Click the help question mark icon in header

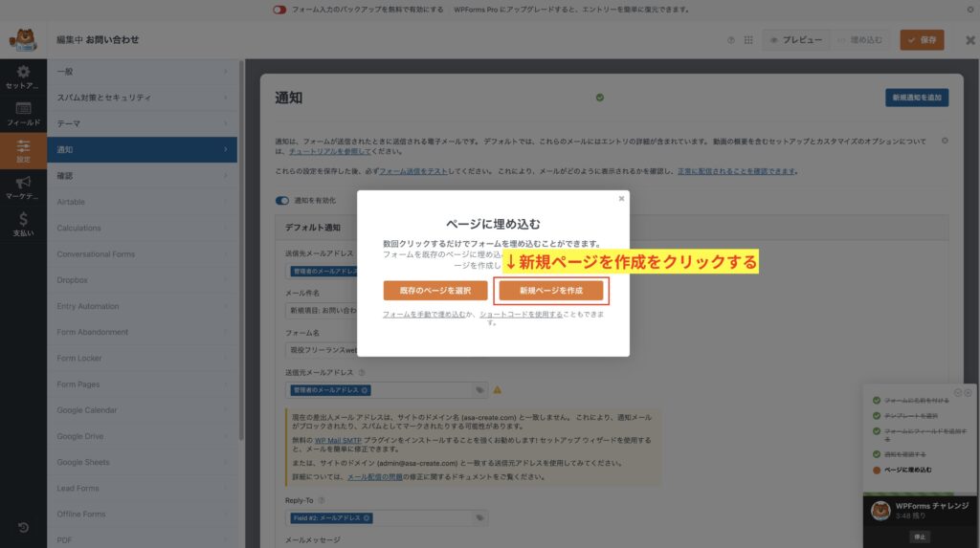coord(731,40)
